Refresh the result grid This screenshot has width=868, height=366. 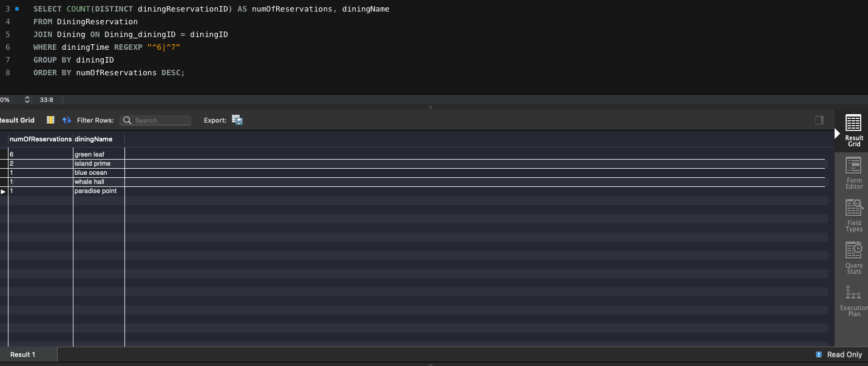click(x=67, y=120)
